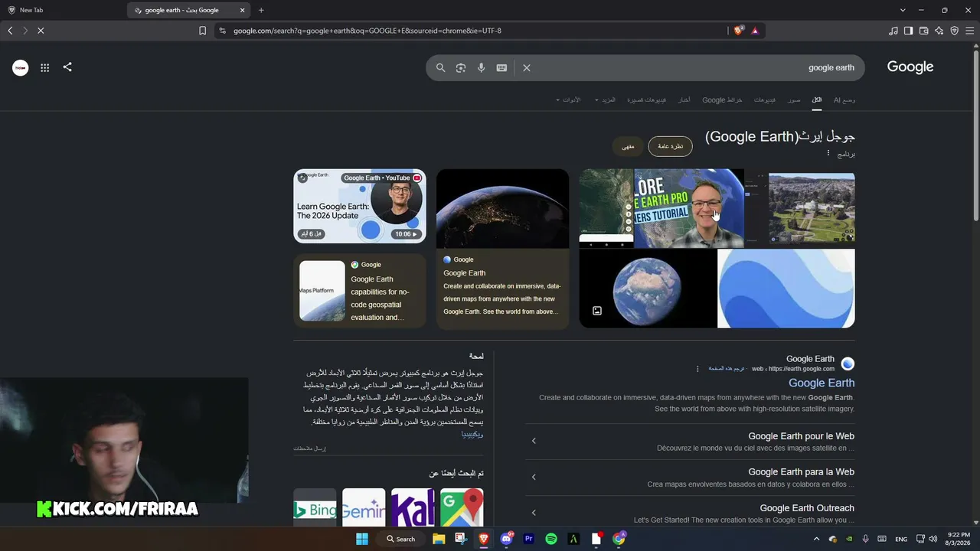Open the knowledge panel three-dot options
The height and width of the screenshot is (551, 980).
[828, 154]
